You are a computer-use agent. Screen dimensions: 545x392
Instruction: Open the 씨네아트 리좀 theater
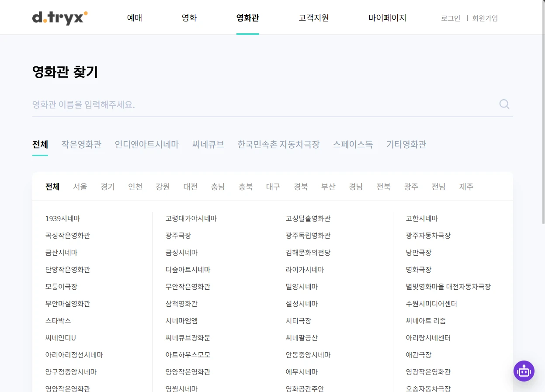point(426,321)
